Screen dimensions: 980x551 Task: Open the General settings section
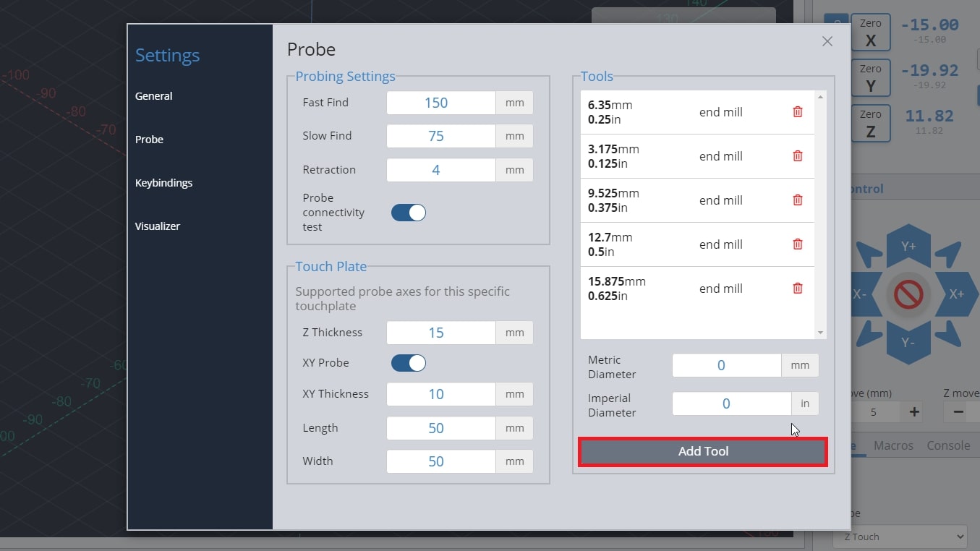click(x=154, y=96)
